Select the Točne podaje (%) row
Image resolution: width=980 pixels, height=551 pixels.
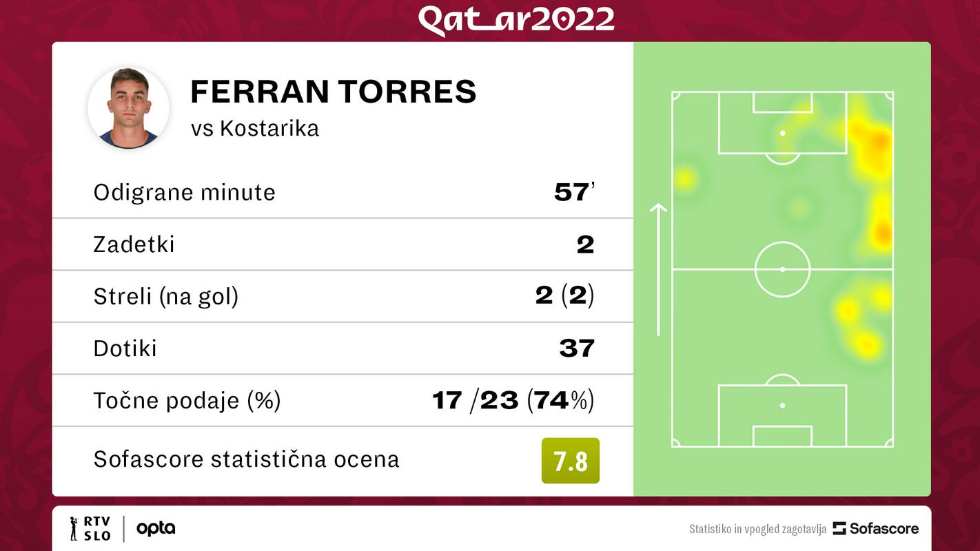343,400
